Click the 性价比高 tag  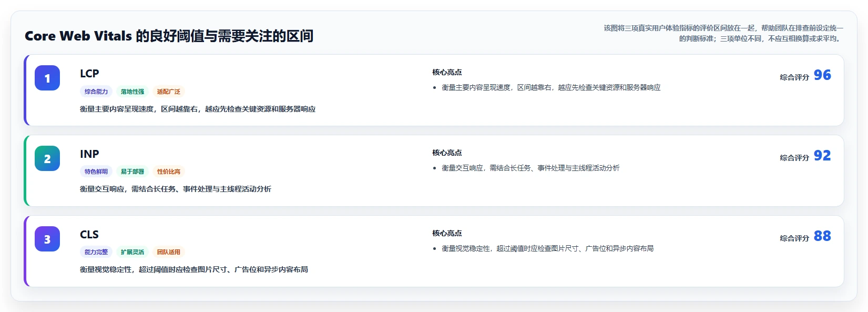tap(169, 172)
